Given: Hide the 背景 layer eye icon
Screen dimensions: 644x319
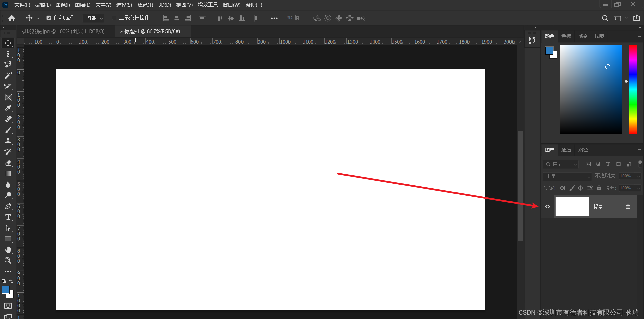Looking at the screenshot, I should tap(548, 206).
